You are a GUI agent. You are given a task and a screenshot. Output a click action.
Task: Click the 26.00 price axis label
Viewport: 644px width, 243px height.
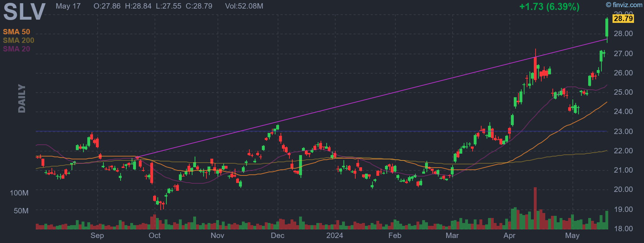coord(623,73)
